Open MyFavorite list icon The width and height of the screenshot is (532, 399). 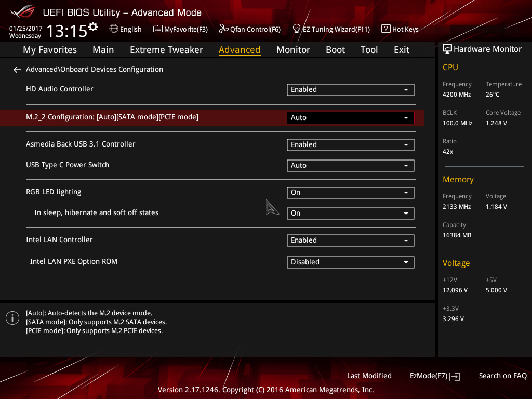(157, 29)
